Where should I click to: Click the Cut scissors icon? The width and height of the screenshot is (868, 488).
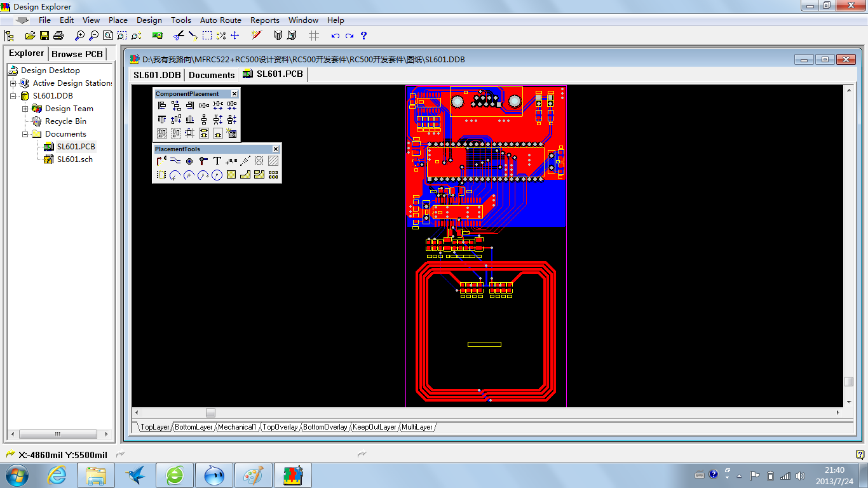pyautogui.click(x=179, y=36)
